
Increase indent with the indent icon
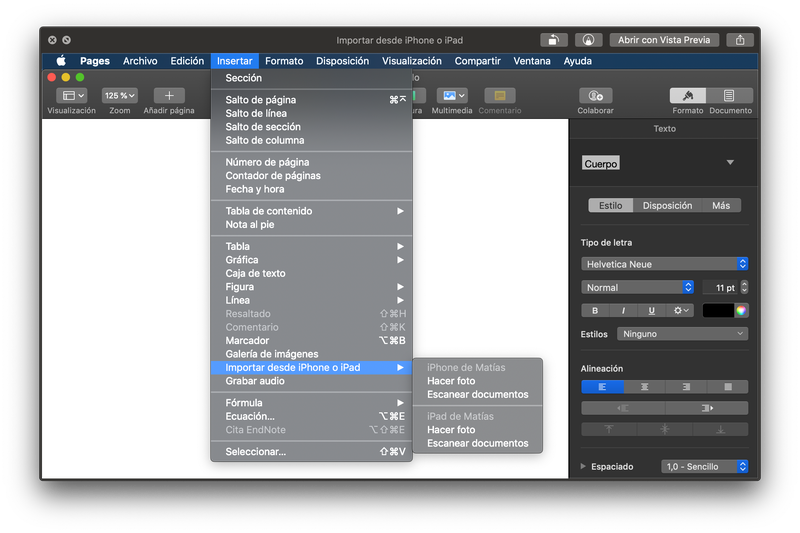(707, 408)
